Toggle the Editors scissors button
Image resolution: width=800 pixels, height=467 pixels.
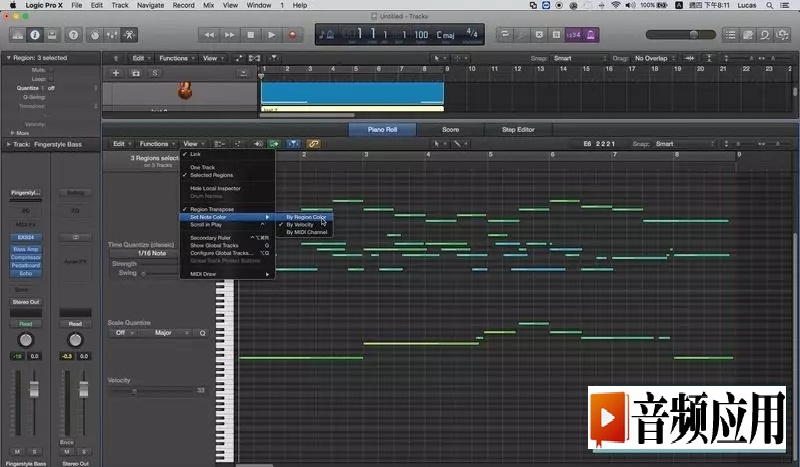[130, 35]
